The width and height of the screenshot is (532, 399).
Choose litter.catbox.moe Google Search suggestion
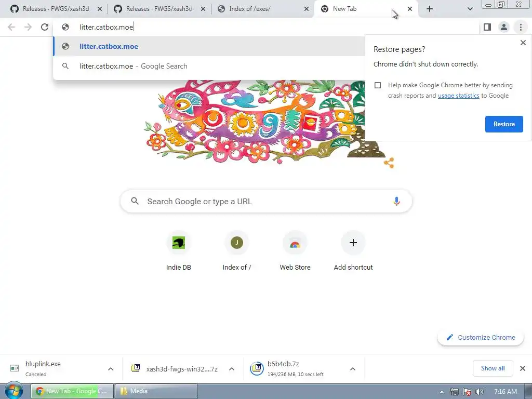pyautogui.click(x=209, y=66)
